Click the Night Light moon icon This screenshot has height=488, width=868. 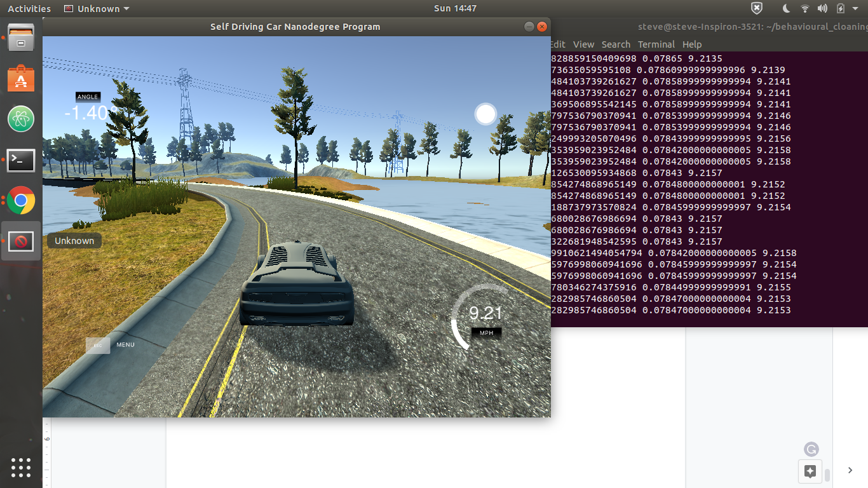pyautogui.click(x=786, y=8)
